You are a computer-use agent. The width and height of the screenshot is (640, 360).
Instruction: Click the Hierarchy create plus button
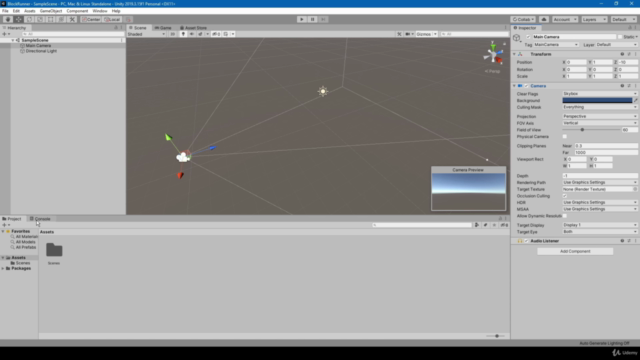(x=5, y=34)
